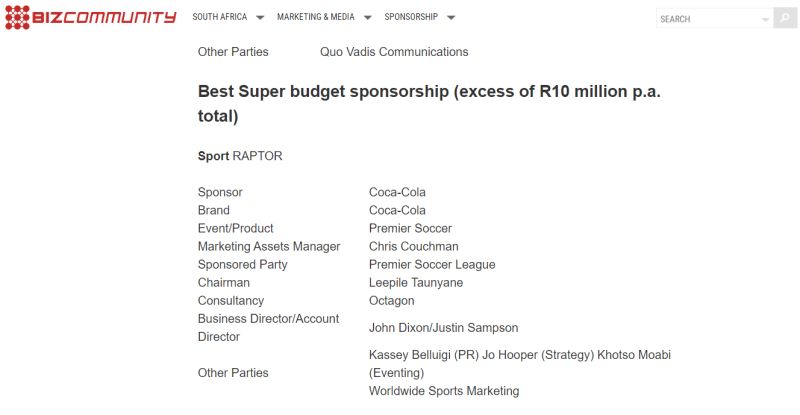The image size is (800, 415).
Task: Click the Sport RAPTOR label
Action: (240, 156)
